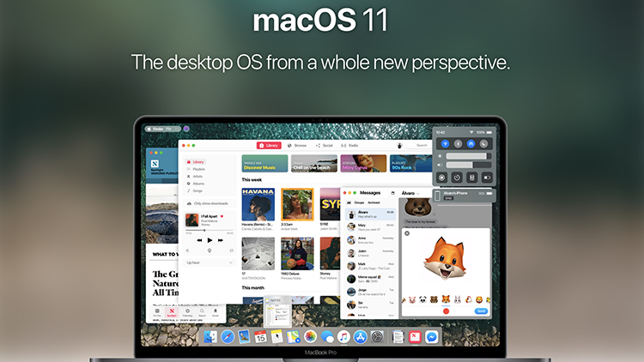Open News icon in the dock
Screen dimensions: 644x362
pyautogui.click(x=415, y=337)
